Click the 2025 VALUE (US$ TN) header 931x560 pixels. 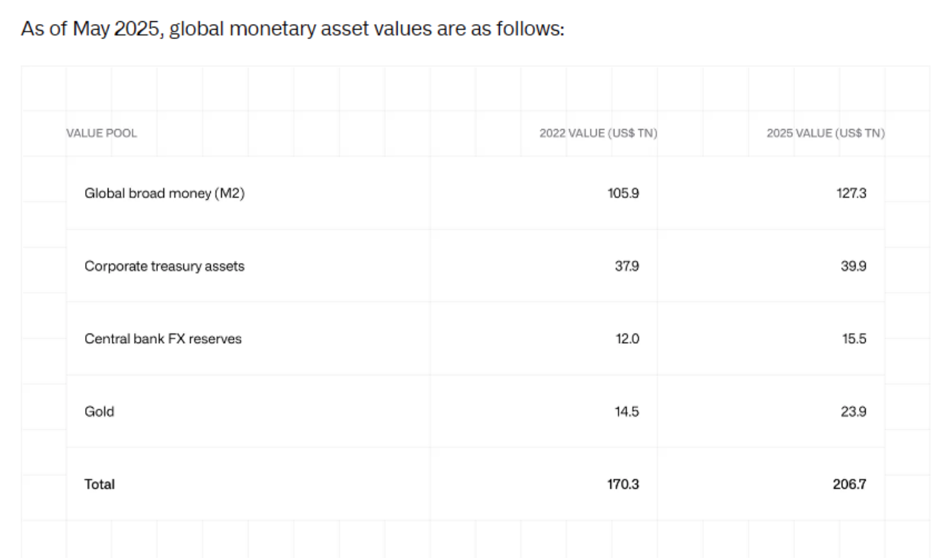pyautogui.click(x=825, y=133)
